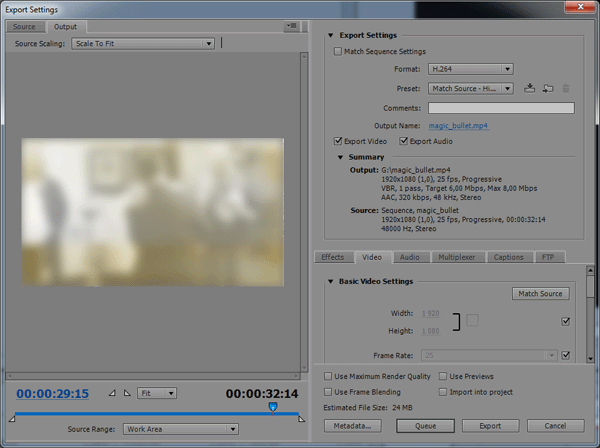Open the preview panel flyout menu
Image resolution: width=600 pixels, height=448 pixels.
292,26
